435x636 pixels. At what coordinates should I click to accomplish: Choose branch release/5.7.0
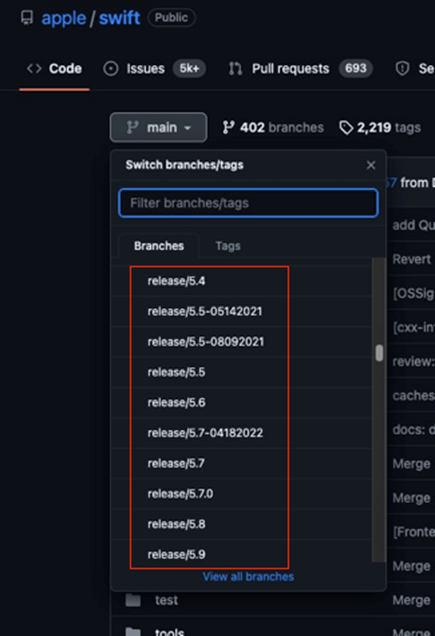click(x=241, y=494)
